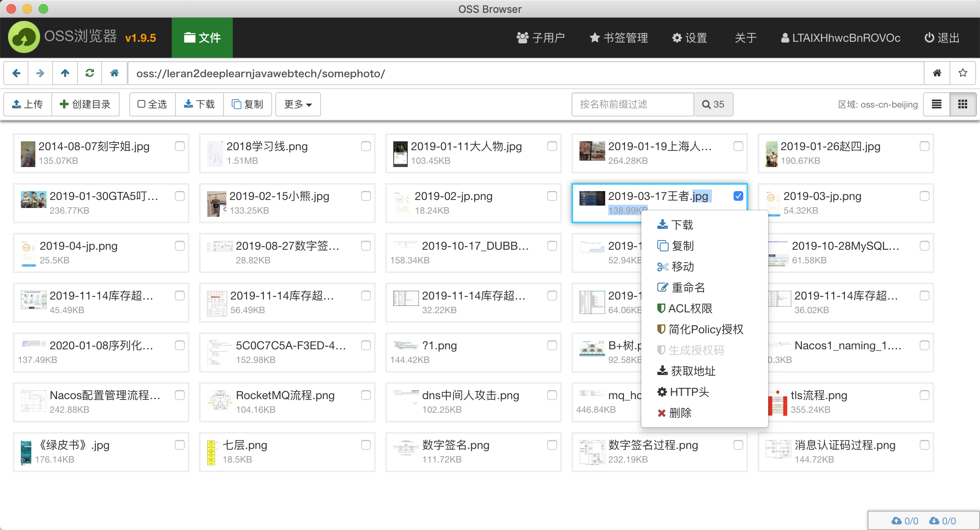Image resolution: width=980 pixels, height=530 pixels.
Task: Set current path as home page
Action: 937,73
